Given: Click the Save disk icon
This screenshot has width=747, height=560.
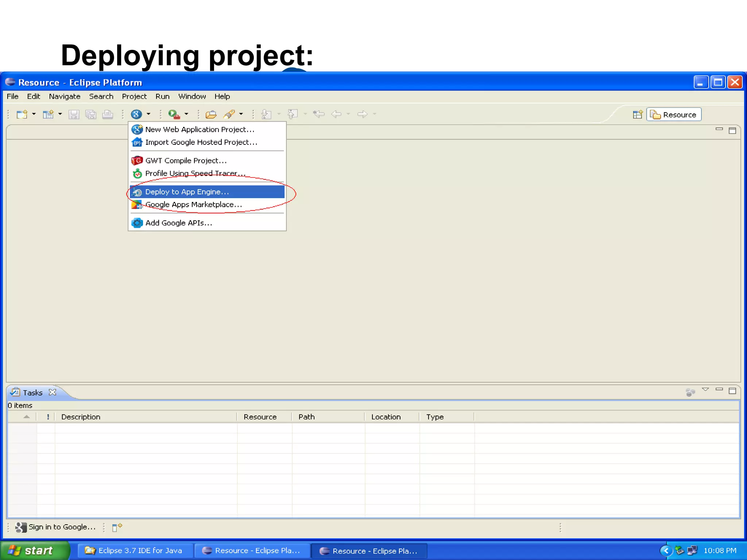Looking at the screenshot, I should pos(74,114).
